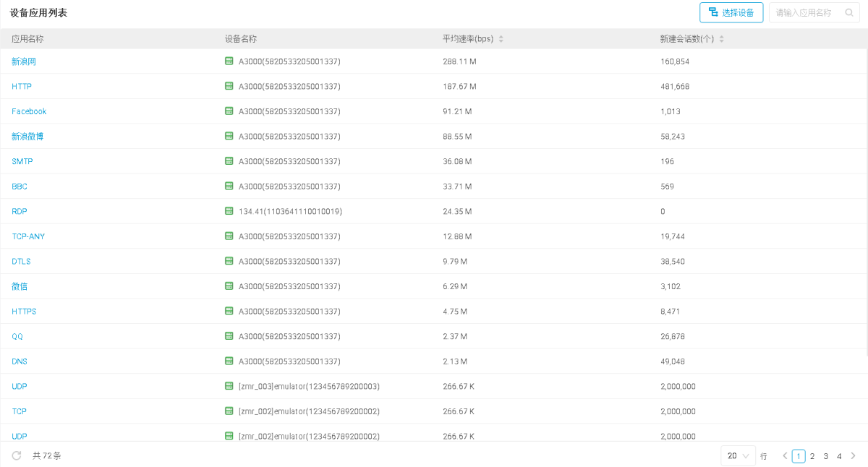Screen dimensions: 868x467
Task: Click the device icon in the 新浪网 row
Action: click(229, 61)
